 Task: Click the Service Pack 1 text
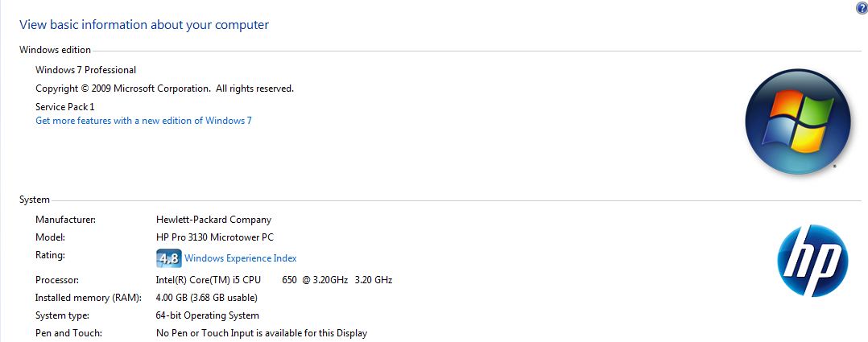point(64,107)
